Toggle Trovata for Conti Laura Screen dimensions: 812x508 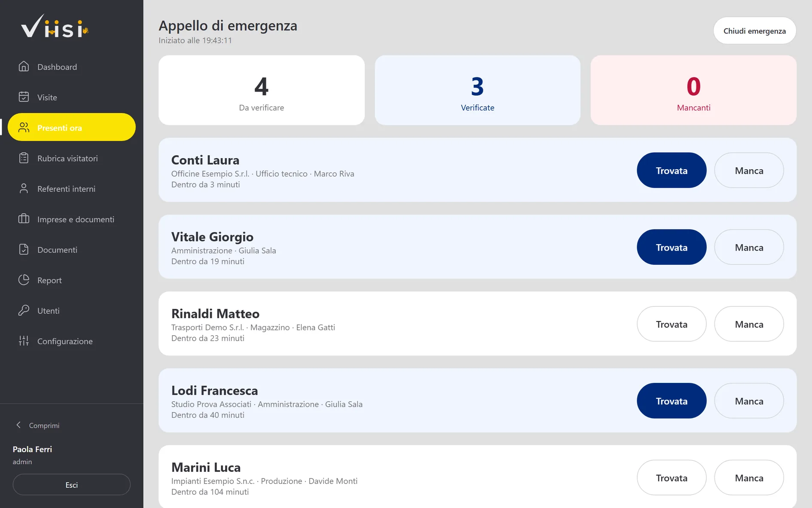672,170
